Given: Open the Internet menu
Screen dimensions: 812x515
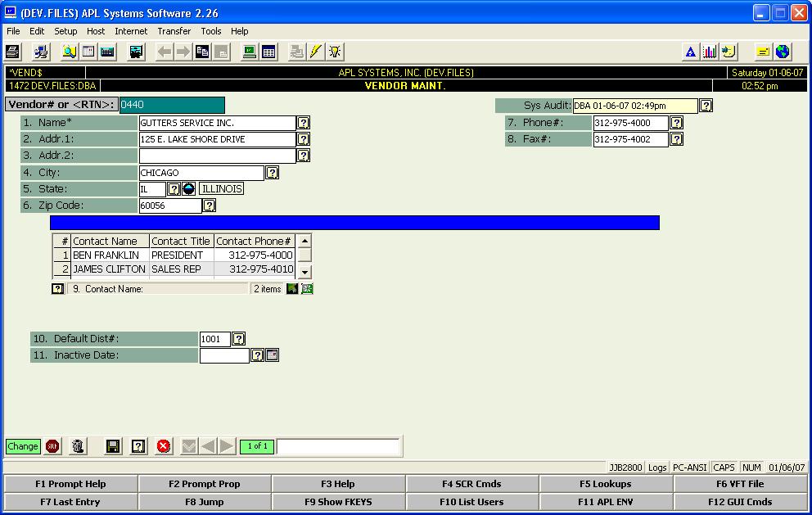Looking at the screenshot, I should (x=131, y=31).
